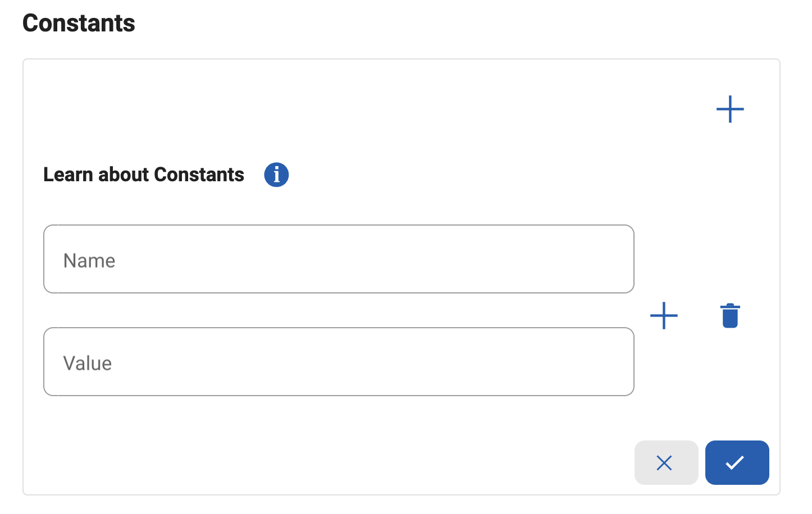
Task: Click the Learn about Constants label
Action: [144, 175]
